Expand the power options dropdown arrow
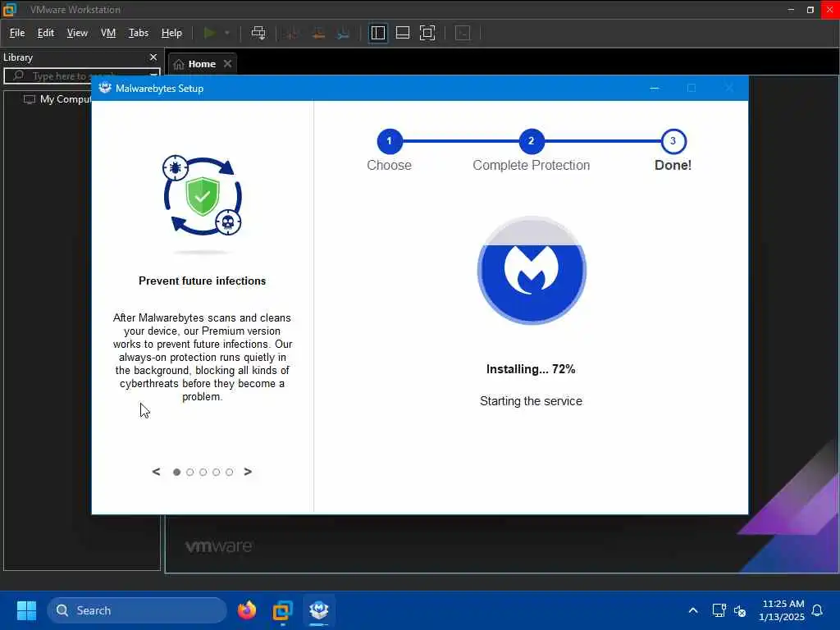Screen dimensions: 840x630 click(x=227, y=33)
